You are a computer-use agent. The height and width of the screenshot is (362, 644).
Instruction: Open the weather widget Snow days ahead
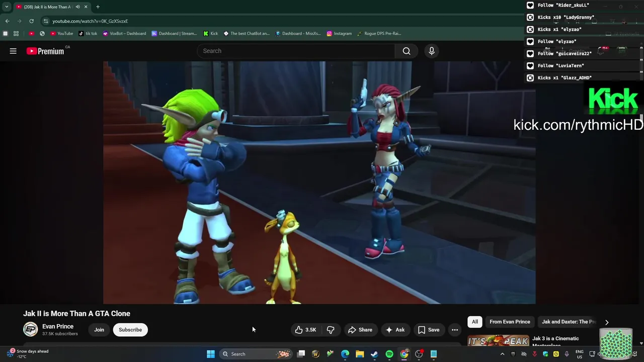tap(29, 353)
